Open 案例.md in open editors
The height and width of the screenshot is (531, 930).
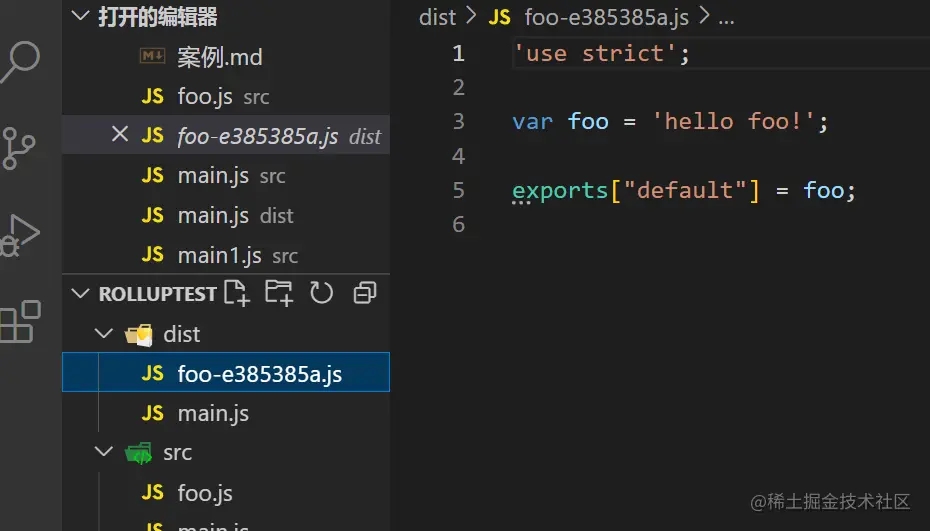tap(226, 57)
